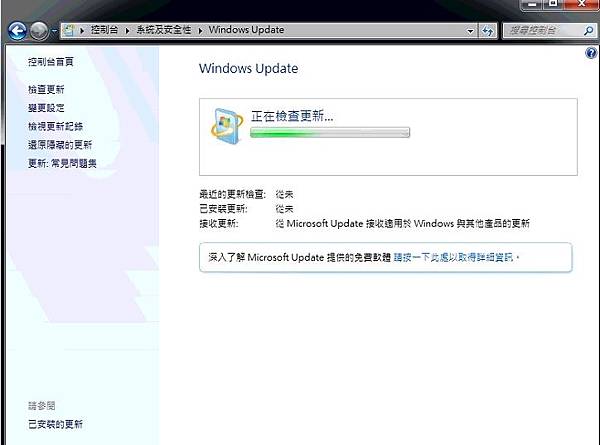Open the address bar history dropdown
Viewport: 600px width, 445px height.
[x=470, y=31]
